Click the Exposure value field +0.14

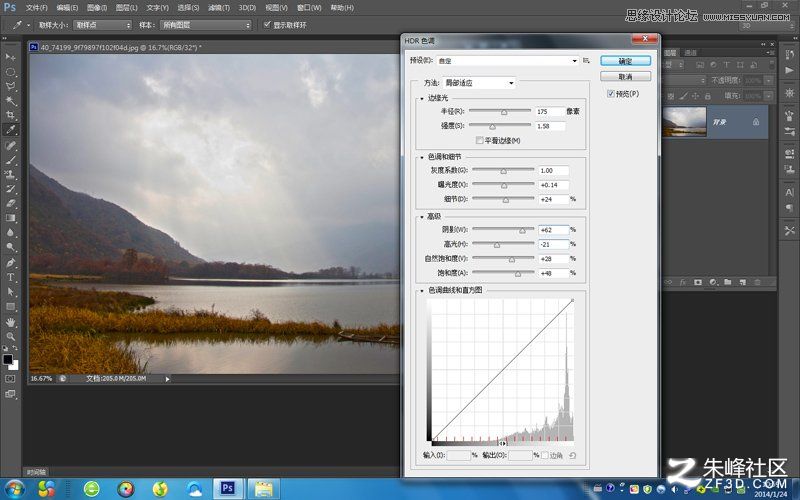pyautogui.click(x=554, y=185)
